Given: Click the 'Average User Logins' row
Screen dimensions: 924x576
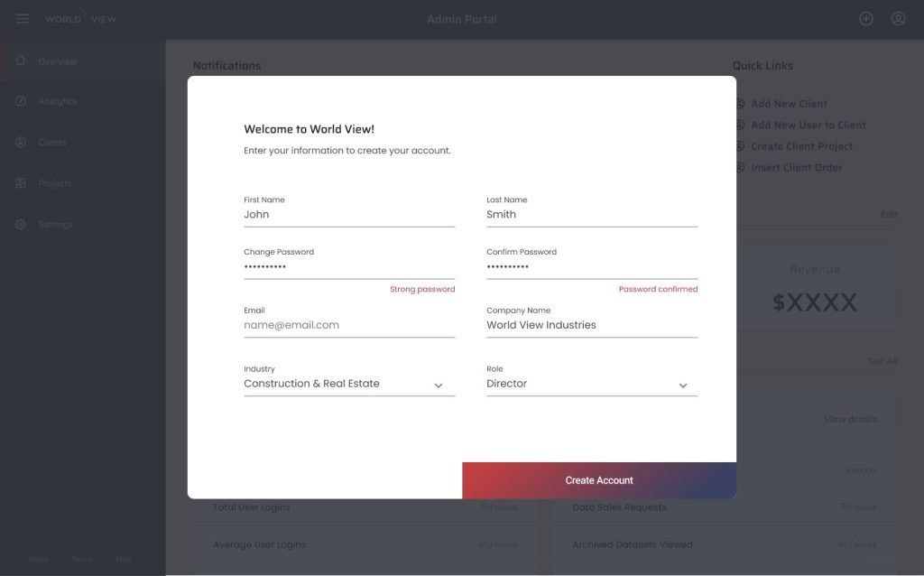Looking at the screenshot, I should [x=365, y=544].
